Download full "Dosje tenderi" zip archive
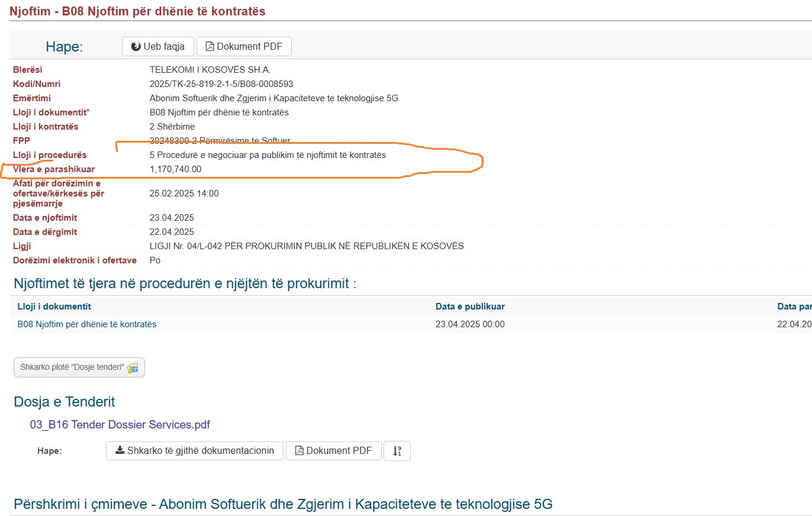The width and height of the screenshot is (812, 516). pyautogui.click(x=79, y=367)
